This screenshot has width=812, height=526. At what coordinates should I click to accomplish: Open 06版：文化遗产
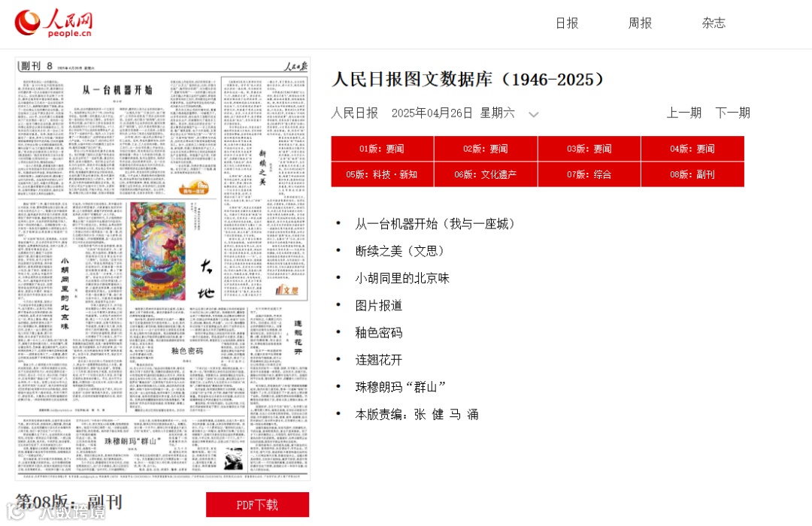(x=485, y=174)
